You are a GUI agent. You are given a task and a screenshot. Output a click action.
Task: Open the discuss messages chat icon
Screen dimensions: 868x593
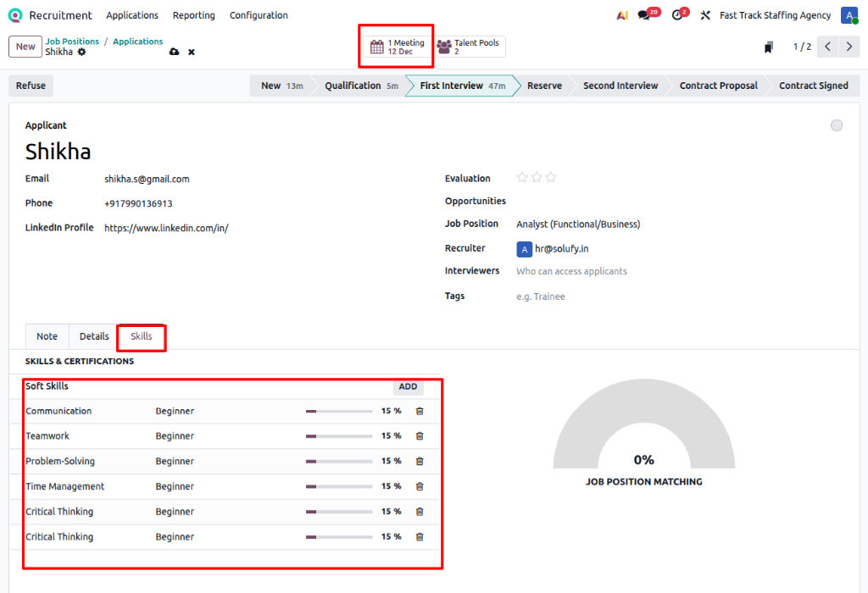pyautogui.click(x=644, y=15)
